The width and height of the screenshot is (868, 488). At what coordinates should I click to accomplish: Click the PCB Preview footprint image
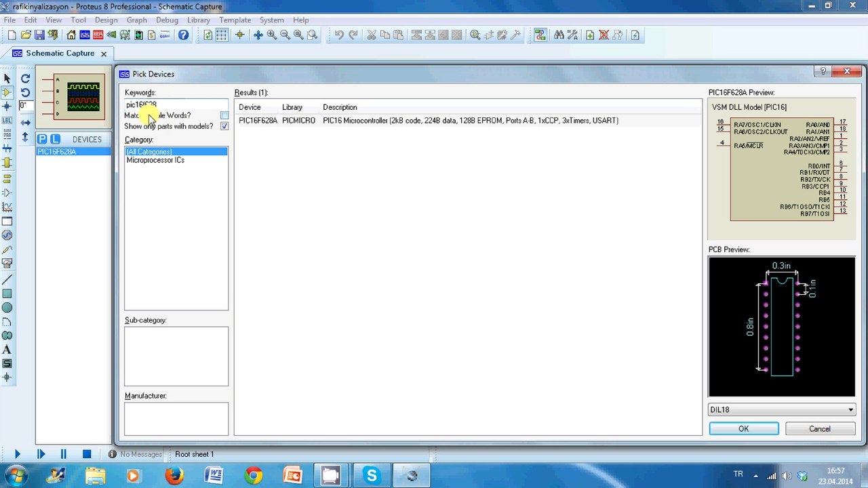[x=782, y=327]
